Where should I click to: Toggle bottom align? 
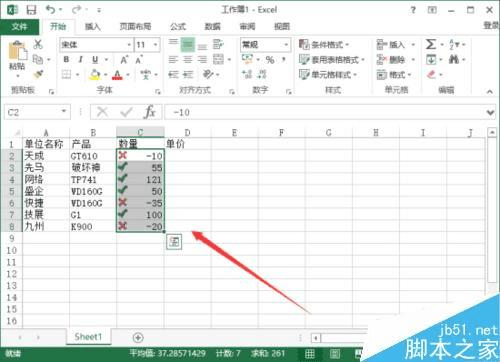[202, 46]
